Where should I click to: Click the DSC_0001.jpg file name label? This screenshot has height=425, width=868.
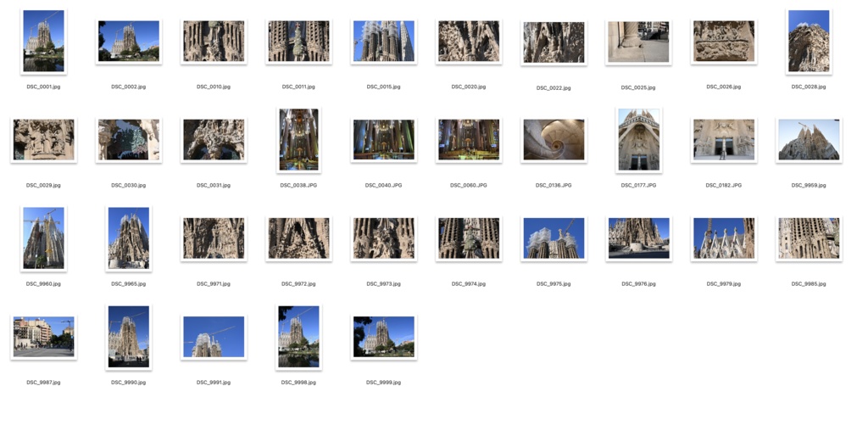[44, 87]
